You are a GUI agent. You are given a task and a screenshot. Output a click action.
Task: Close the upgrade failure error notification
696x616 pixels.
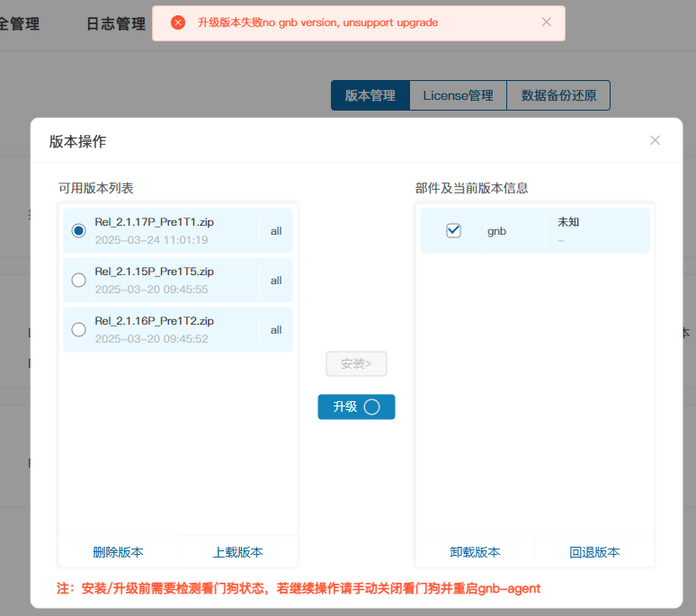click(546, 22)
